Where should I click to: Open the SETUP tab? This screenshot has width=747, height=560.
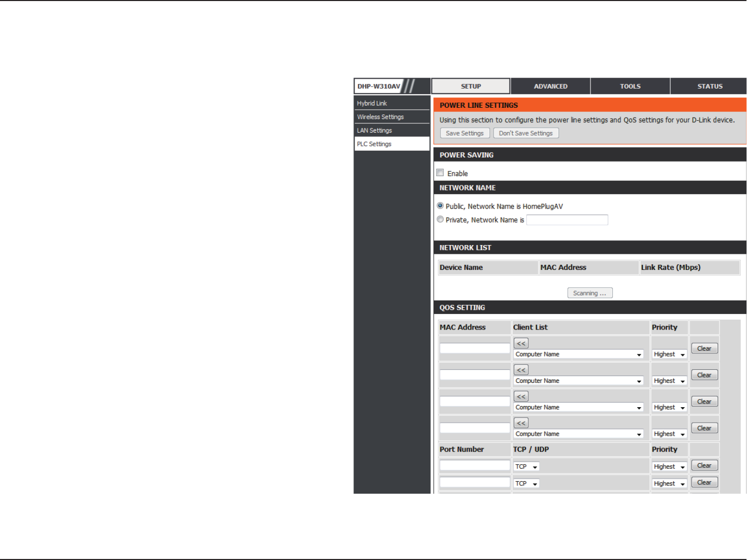coord(471,86)
